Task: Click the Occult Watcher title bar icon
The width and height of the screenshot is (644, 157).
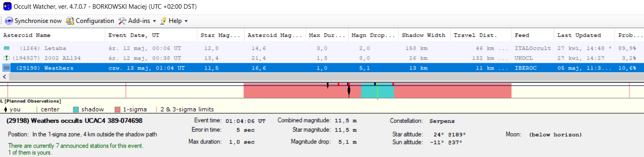Action: 7,7
